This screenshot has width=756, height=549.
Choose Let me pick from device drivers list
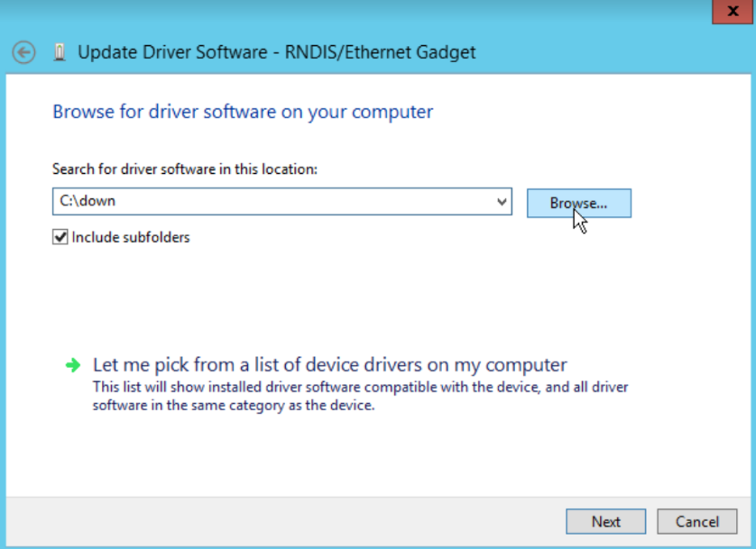point(330,365)
